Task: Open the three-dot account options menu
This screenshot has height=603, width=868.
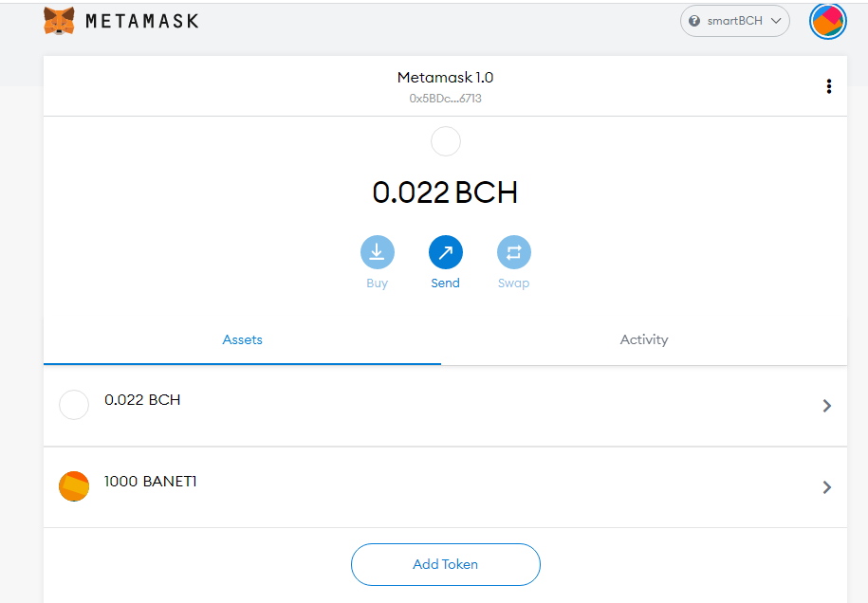Action: (x=829, y=86)
